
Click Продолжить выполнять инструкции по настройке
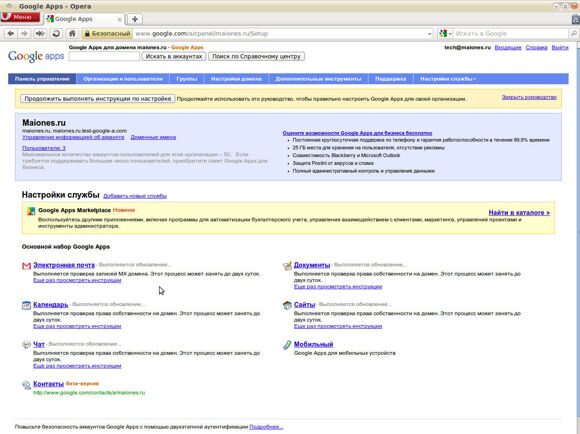pos(98,99)
